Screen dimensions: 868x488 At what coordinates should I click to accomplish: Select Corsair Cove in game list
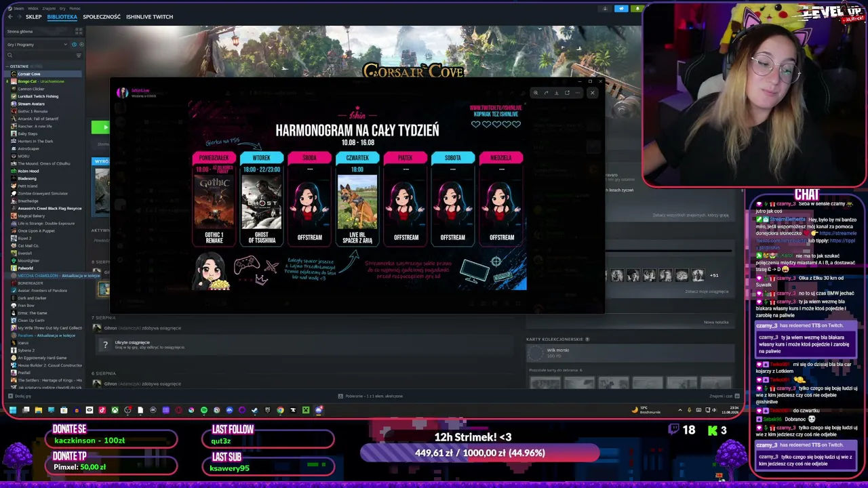(43, 74)
